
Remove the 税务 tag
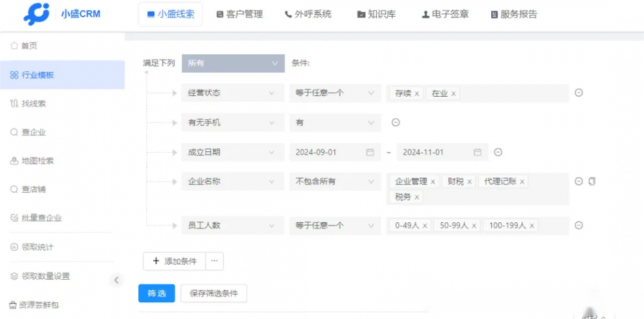pos(417,198)
